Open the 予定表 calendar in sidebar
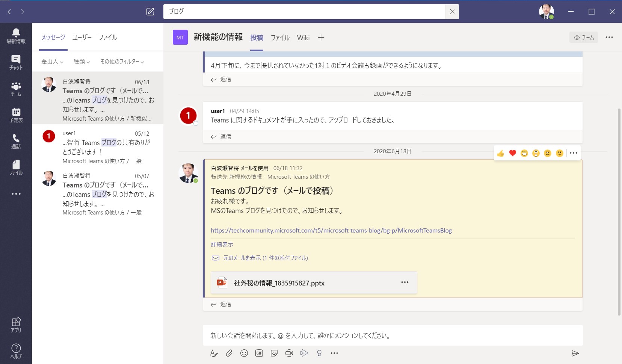The image size is (622, 364). tap(16, 115)
